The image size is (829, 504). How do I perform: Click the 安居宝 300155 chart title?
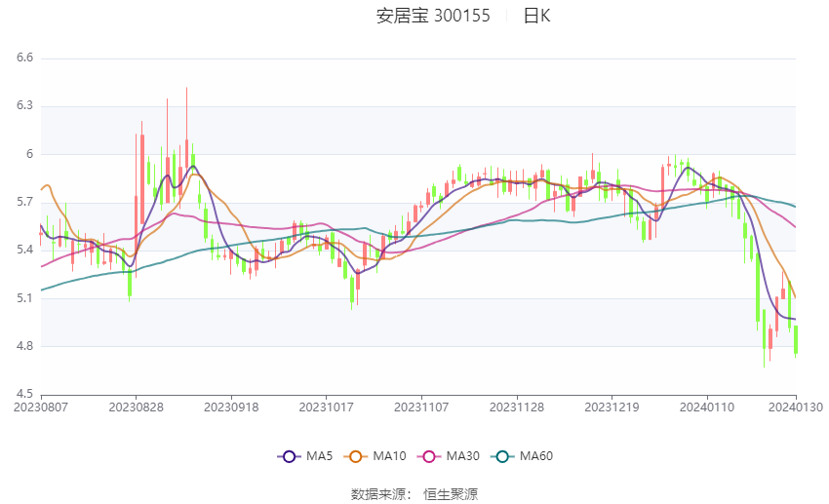tap(433, 16)
